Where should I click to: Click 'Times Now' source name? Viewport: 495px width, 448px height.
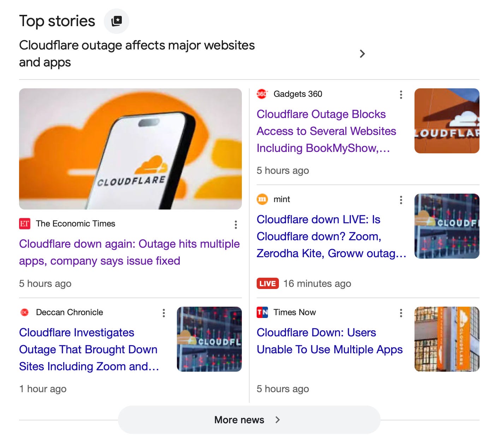(295, 312)
